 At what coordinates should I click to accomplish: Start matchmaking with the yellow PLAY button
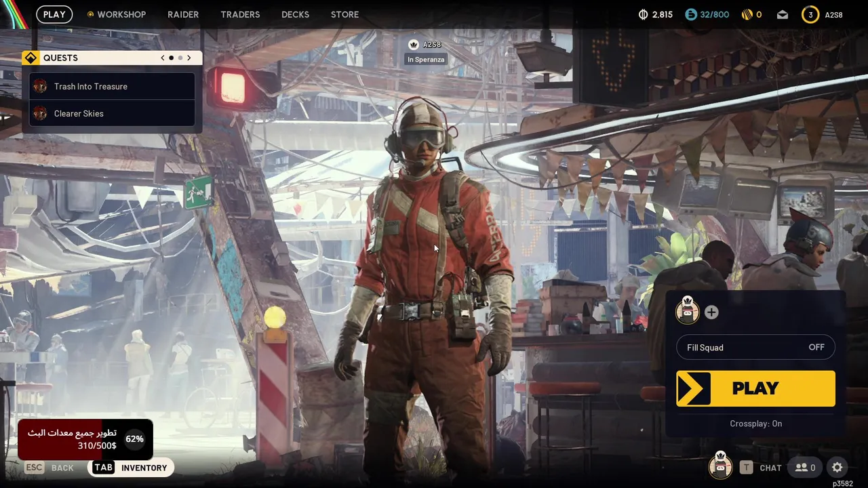pos(755,388)
